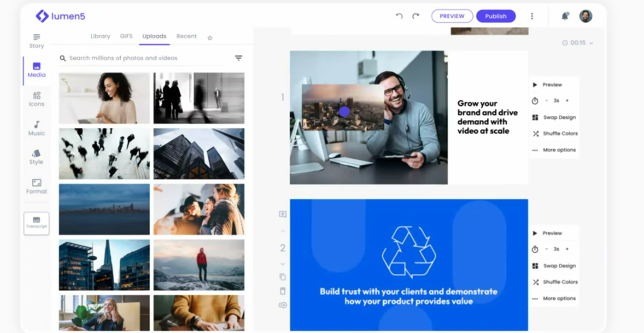Choose the aerial blurred pedestrians photo
Viewport: 644px width, 333px height.
104,154
